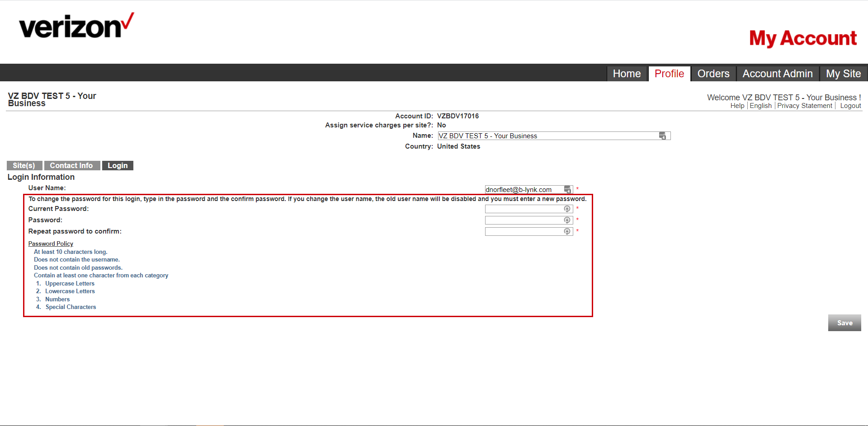This screenshot has height=426, width=868.
Task: Click the key icon in Current Password field
Action: tap(567, 209)
